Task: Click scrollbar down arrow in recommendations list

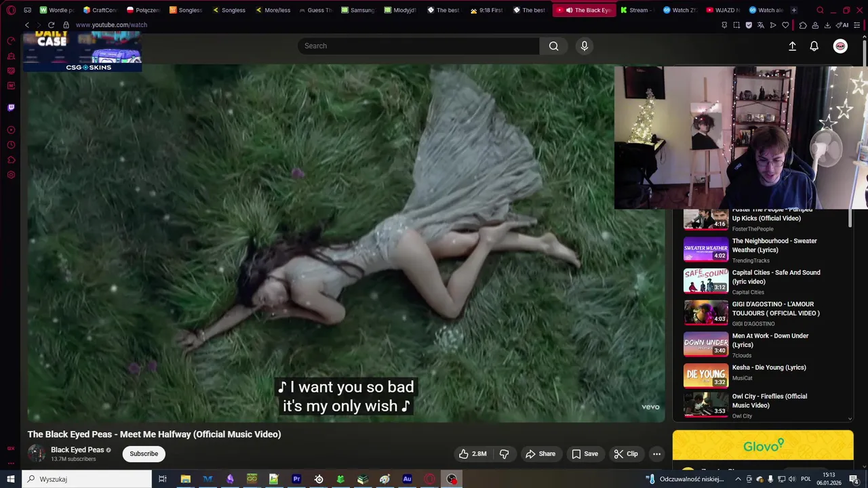Action: pos(850,418)
